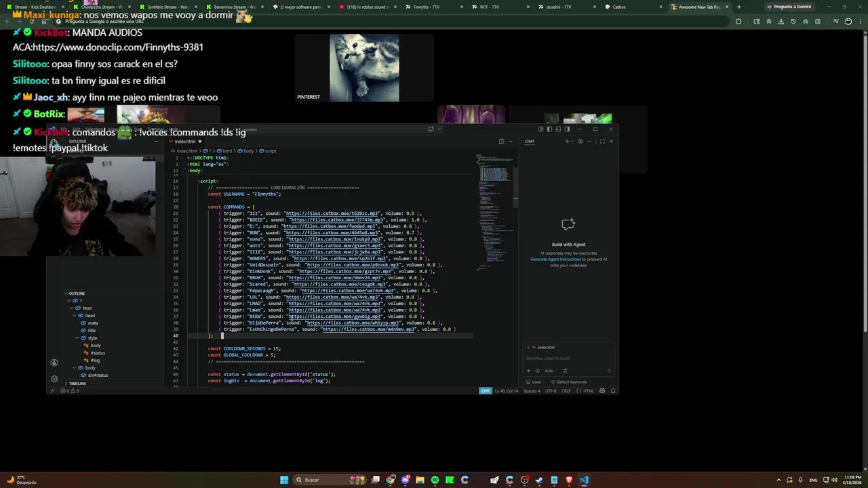This screenshot has width=868, height=488.
Task: Close the VS Code Chat panel
Action: (611, 141)
